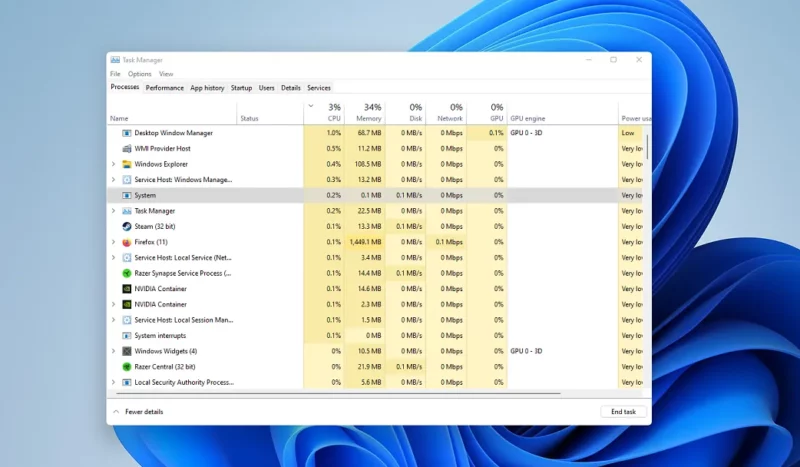
Task: Collapse view with Fewer details
Action: point(138,412)
